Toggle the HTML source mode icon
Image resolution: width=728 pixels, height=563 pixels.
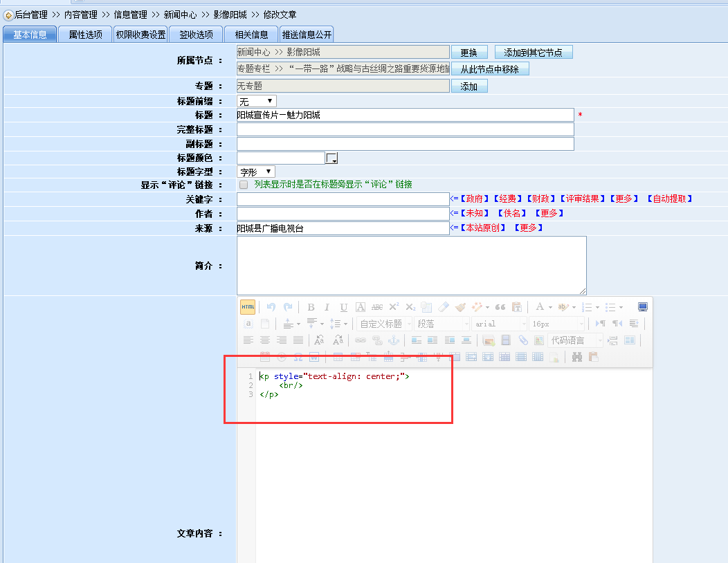coord(247,307)
